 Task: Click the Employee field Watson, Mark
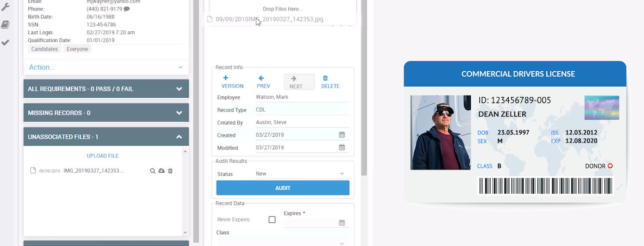click(x=302, y=97)
